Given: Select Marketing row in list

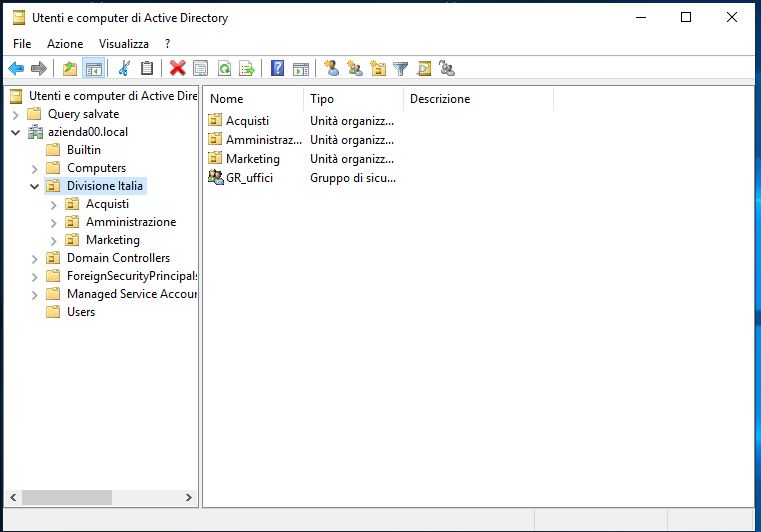Looking at the screenshot, I should [x=252, y=159].
